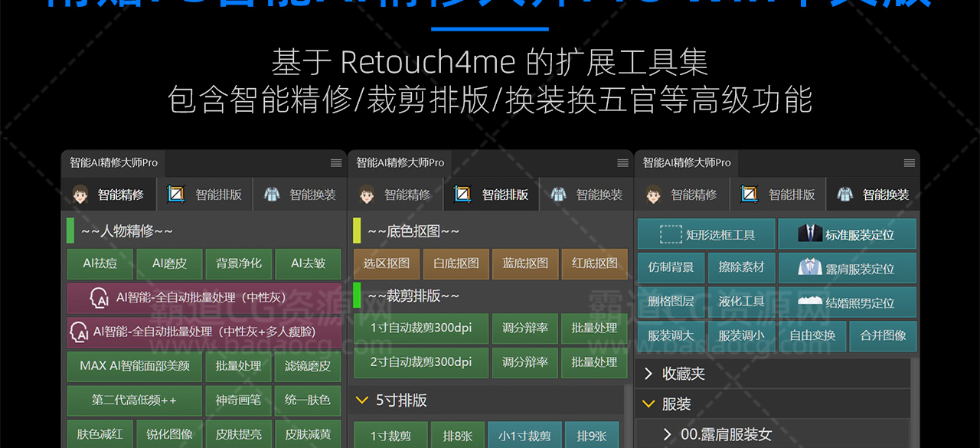Click the face icon on the left panel's 智能精修 tab
The width and height of the screenshot is (980, 448).
click(x=81, y=195)
